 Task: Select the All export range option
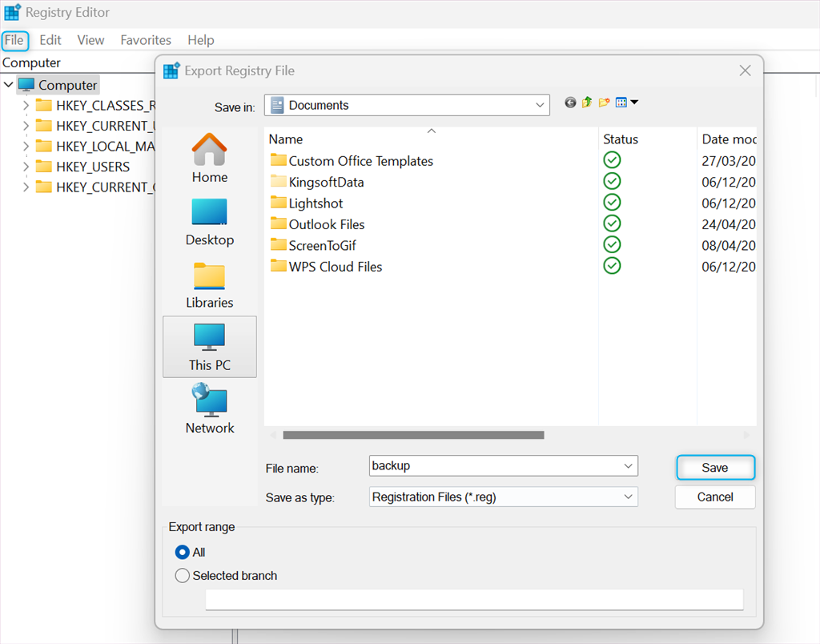(182, 552)
